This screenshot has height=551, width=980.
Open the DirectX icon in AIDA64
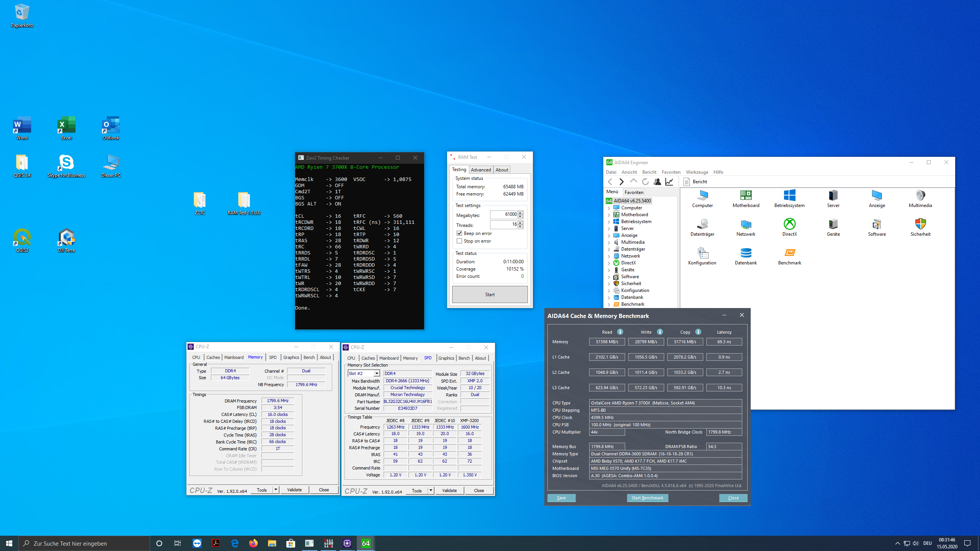pos(789,224)
